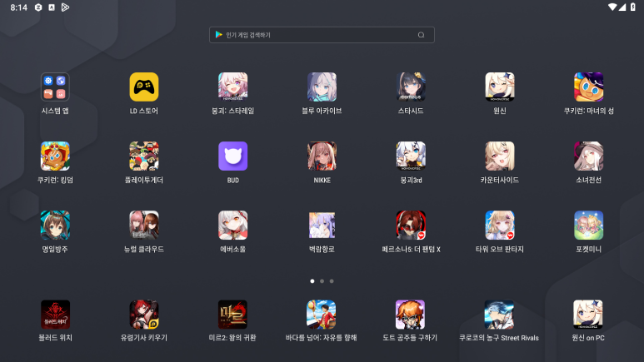Click the Google Play logo in search bar

[219, 35]
